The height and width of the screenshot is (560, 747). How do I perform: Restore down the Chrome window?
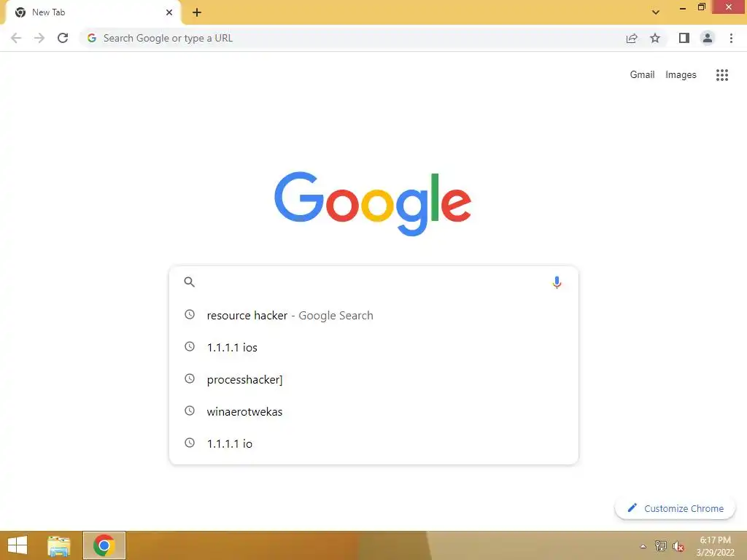[701, 7]
